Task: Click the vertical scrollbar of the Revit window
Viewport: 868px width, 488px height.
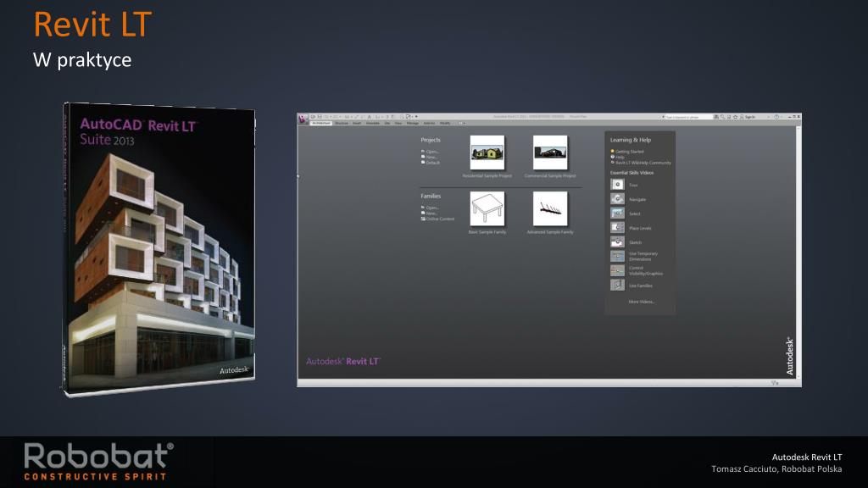Action: (798, 252)
